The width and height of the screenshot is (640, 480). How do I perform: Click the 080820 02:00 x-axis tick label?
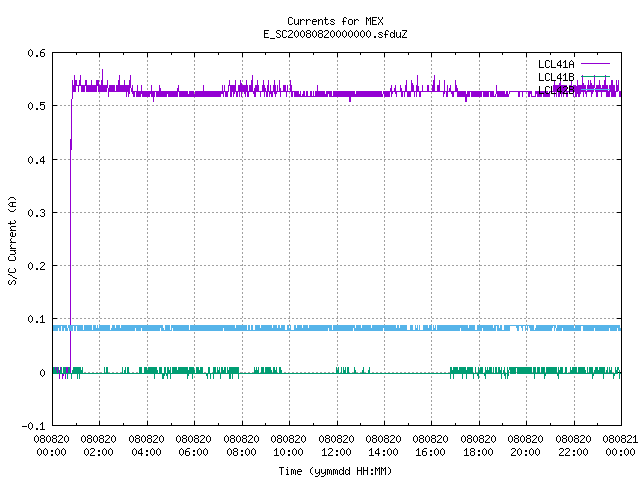click(x=98, y=446)
